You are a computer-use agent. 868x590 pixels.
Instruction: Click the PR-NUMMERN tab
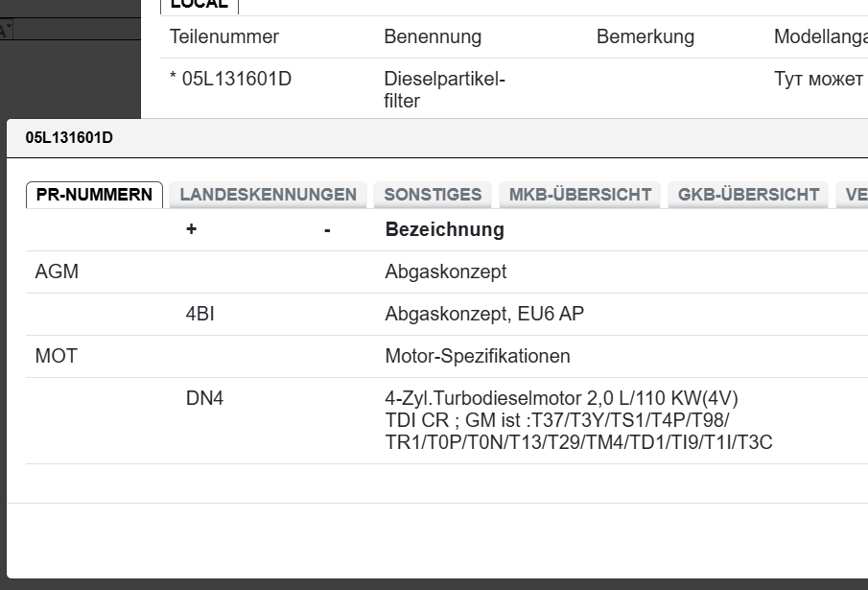click(x=94, y=195)
